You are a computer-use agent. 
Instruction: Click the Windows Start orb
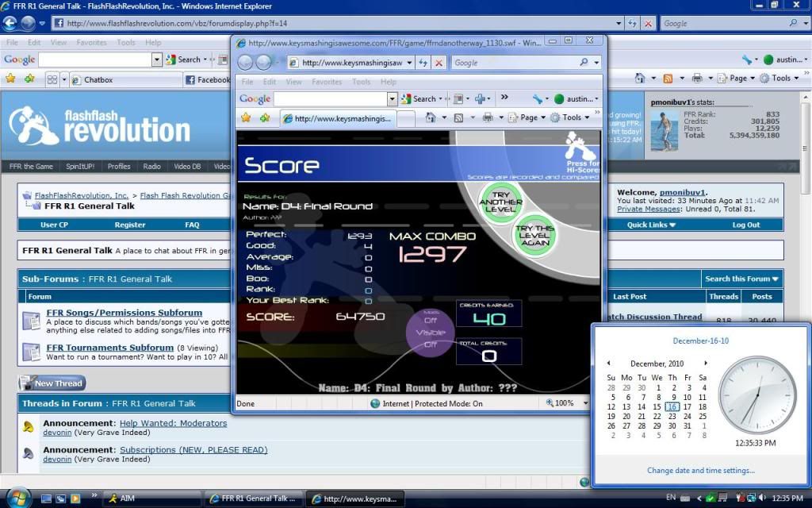(16, 498)
